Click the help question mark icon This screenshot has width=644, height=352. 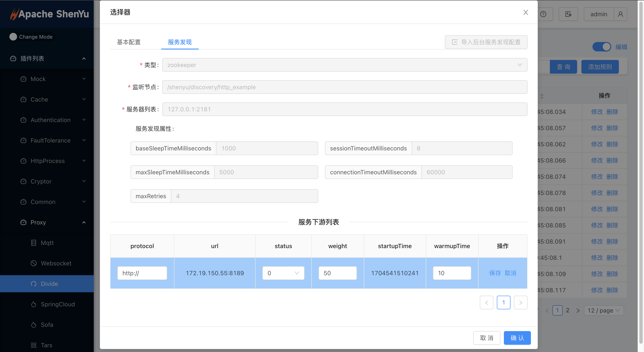pyautogui.click(x=543, y=14)
